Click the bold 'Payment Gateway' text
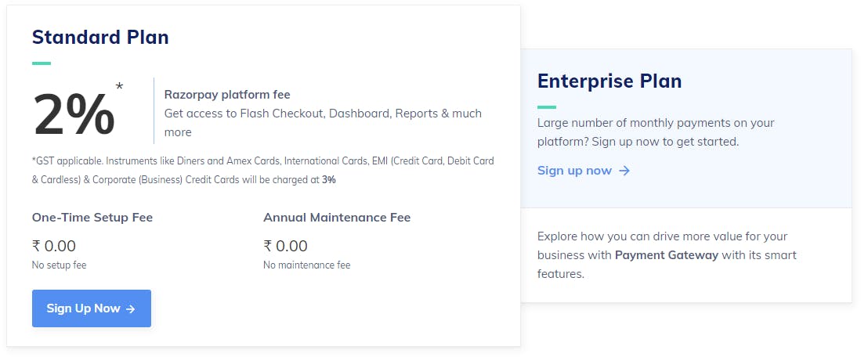The image size is (868, 357). (667, 255)
